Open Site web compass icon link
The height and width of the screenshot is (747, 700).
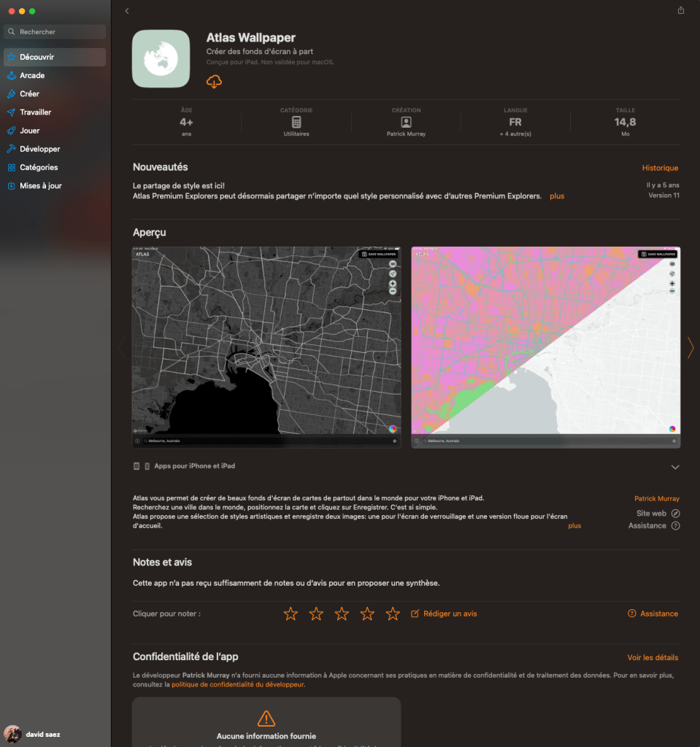(675, 514)
